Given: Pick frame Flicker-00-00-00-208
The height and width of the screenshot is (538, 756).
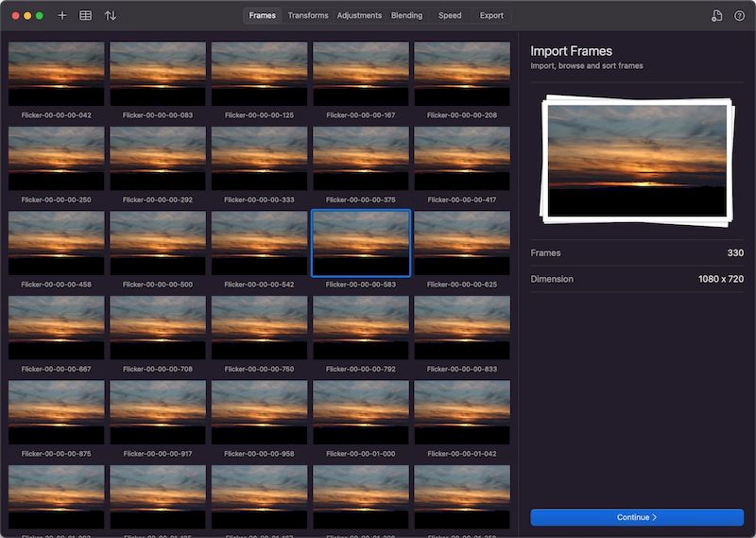Looking at the screenshot, I should pos(462,74).
